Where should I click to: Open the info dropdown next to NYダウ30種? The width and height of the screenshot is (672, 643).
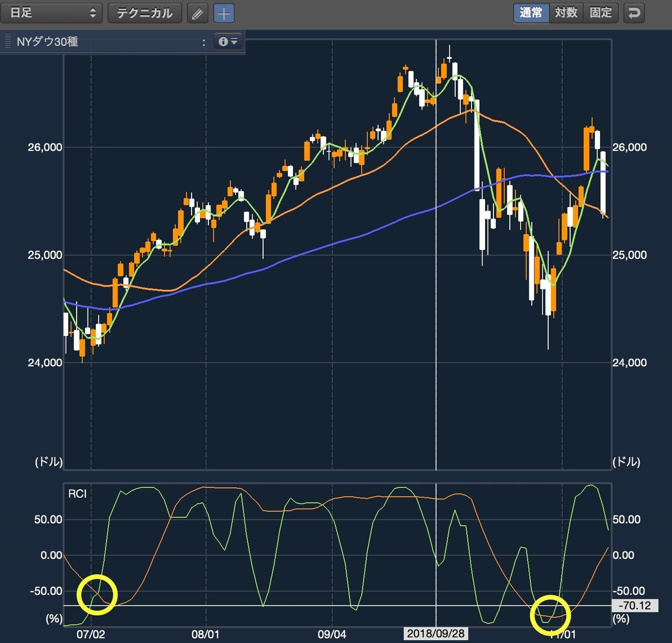[228, 41]
